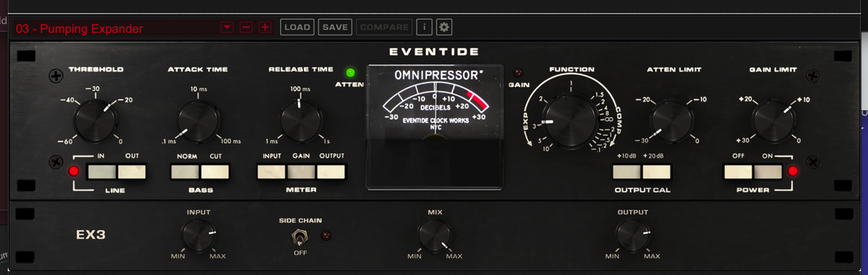Click the GAIN LIMIT knob
Viewport: 868px width, 275px height.
[774, 121]
